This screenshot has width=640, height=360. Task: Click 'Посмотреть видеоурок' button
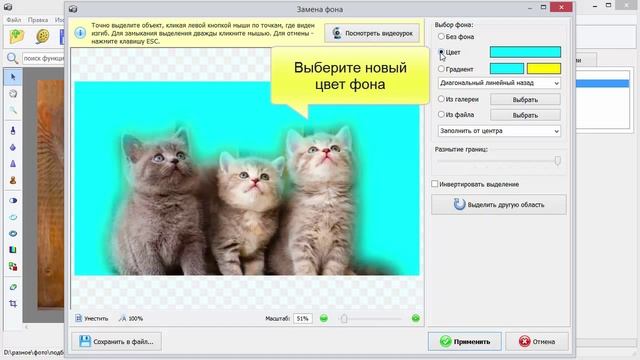372,33
